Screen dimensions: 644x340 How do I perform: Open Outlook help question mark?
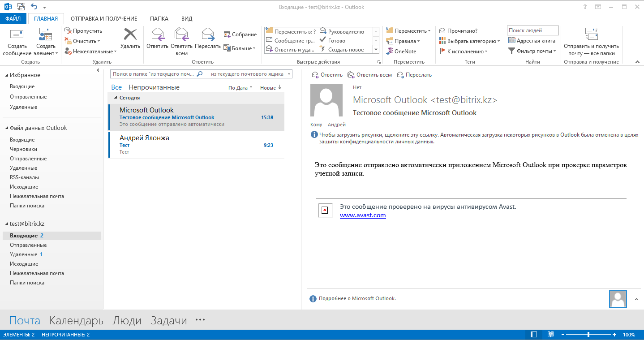[585, 7]
